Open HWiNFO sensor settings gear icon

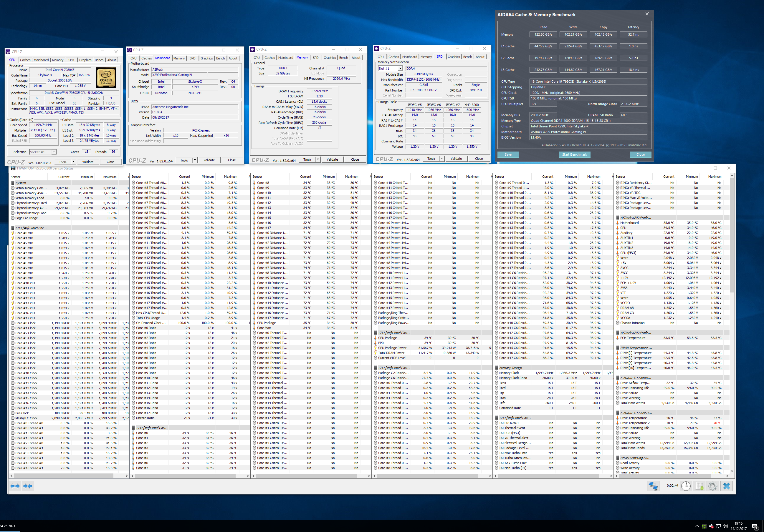click(x=712, y=486)
